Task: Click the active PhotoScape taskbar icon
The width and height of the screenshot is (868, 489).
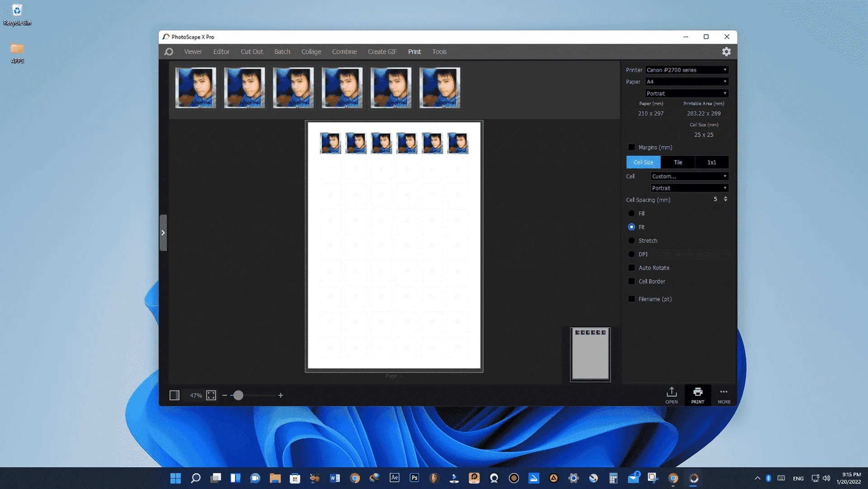Action: click(693, 478)
